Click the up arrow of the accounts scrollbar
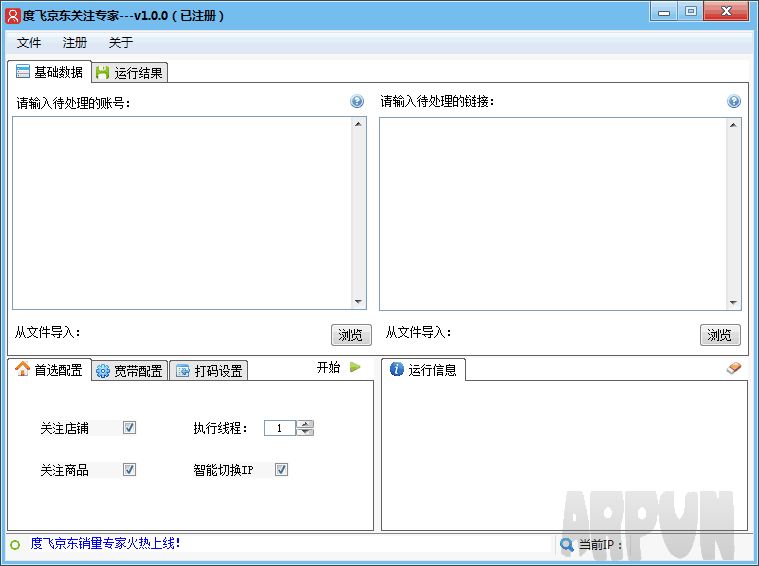Viewport: 759px width, 566px height. point(358,124)
